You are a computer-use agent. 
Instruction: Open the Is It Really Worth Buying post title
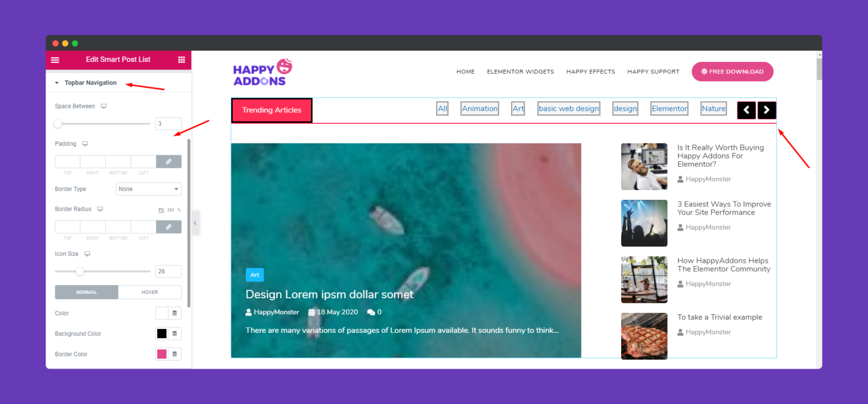point(720,156)
